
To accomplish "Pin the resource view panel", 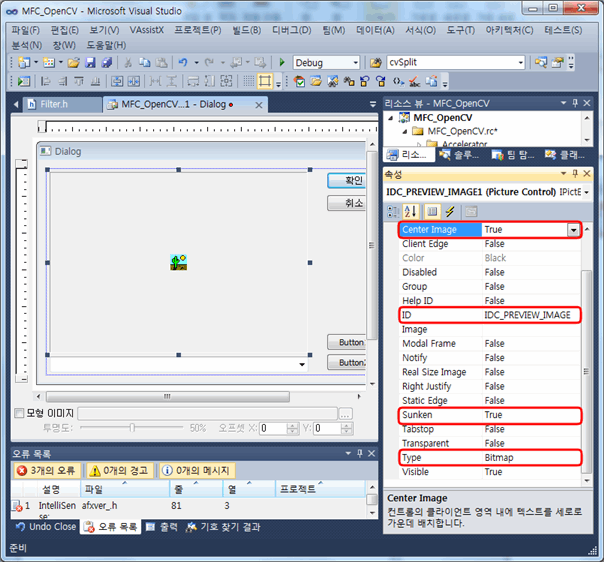I will coord(576,103).
